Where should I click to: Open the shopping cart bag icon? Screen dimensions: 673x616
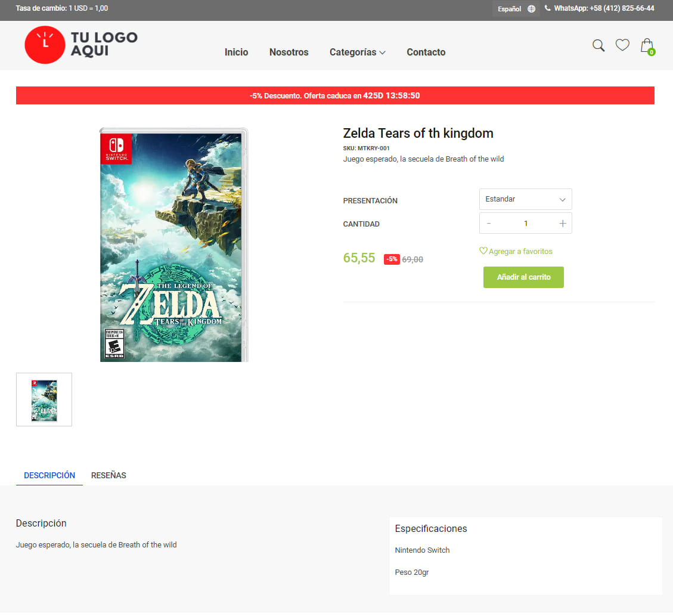coord(647,46)
